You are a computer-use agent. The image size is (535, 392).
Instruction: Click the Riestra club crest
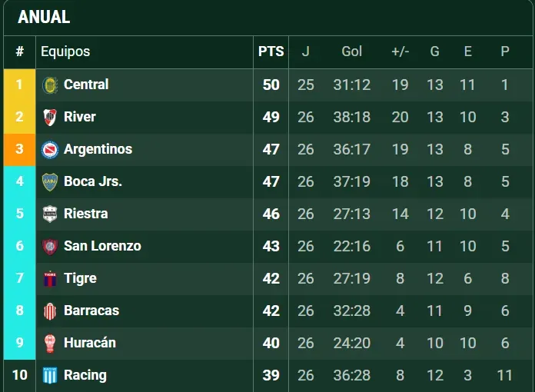(x=50, y=214)
